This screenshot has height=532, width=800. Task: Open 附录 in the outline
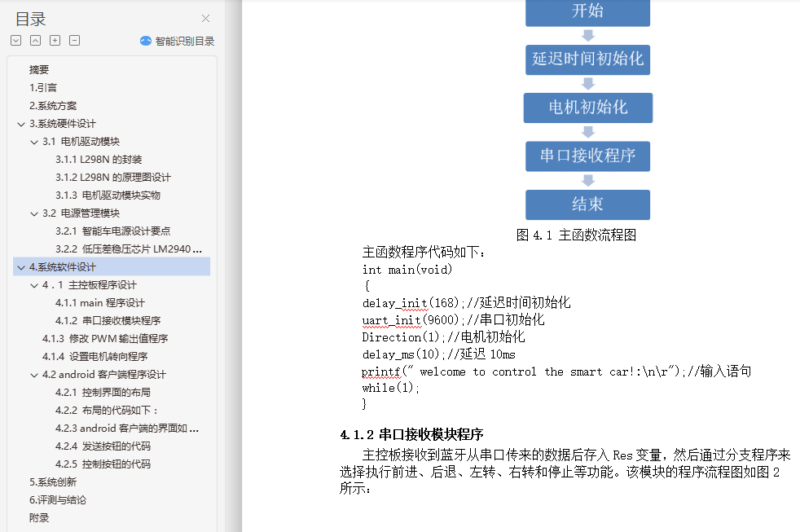coord(39,517)
